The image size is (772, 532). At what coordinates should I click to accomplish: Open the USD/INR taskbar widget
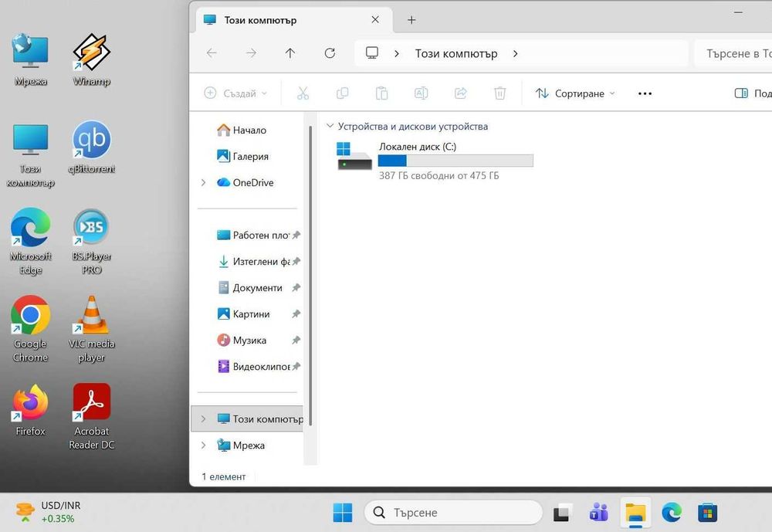tap(48, 512)
